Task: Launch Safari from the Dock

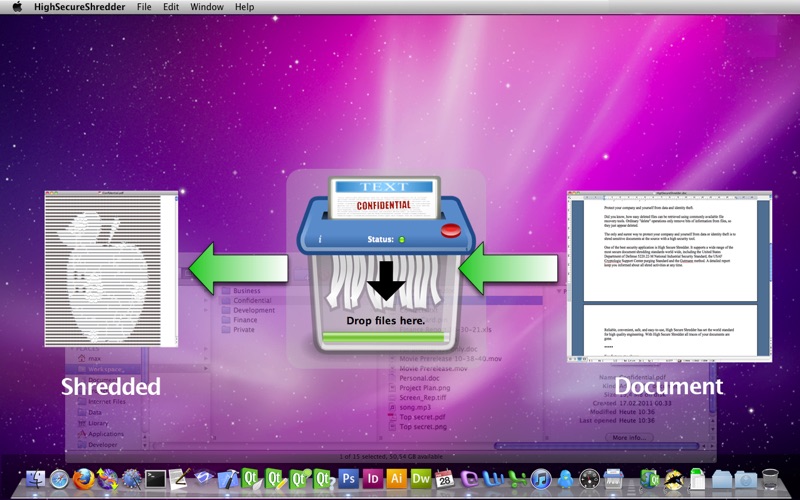Action: [59, 479]
